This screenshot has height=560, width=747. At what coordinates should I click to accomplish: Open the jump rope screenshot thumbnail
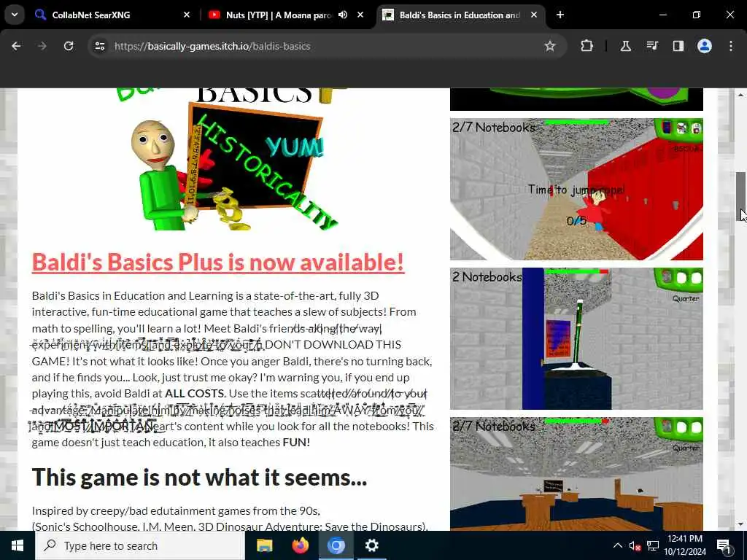[x=576, y=189]
